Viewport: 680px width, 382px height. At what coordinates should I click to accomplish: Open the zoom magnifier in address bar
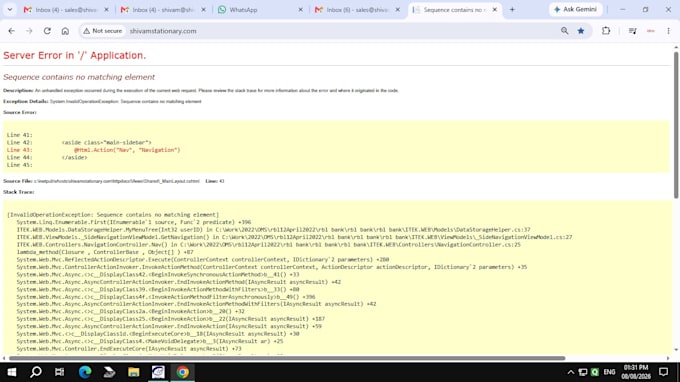click(564, 31)
